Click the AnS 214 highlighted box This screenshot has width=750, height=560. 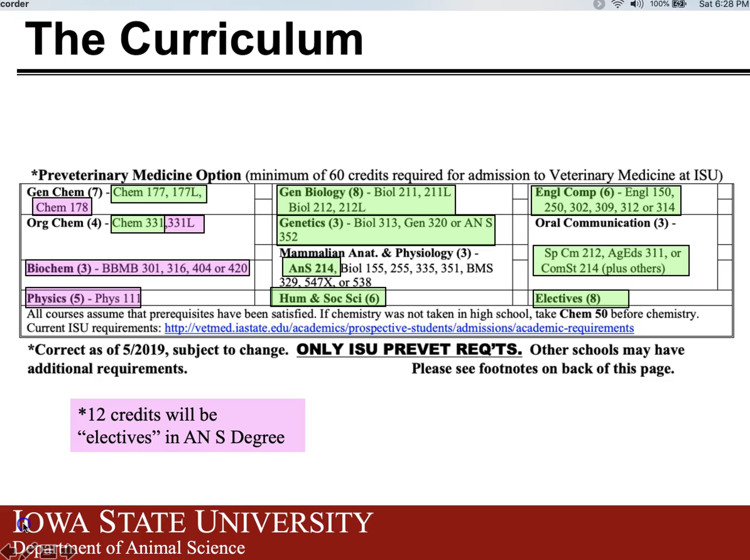pos(311,268)
